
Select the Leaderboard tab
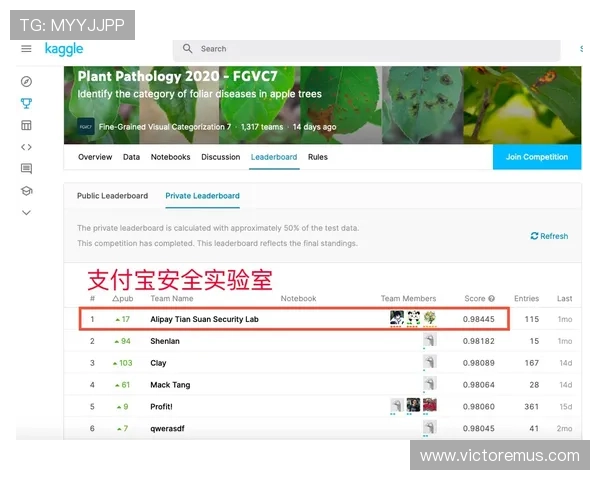[274, 157]
